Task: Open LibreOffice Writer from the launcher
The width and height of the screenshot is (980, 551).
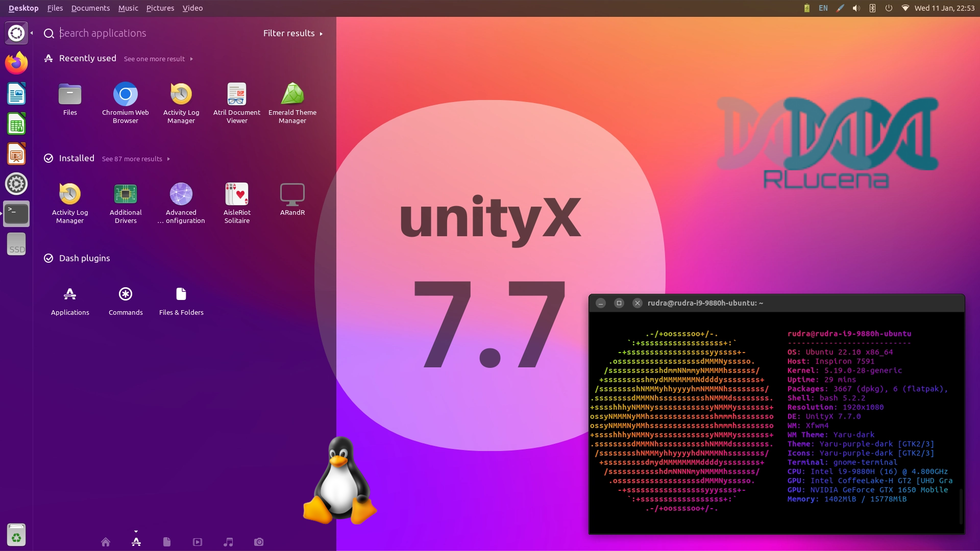Action: [16, 94]
